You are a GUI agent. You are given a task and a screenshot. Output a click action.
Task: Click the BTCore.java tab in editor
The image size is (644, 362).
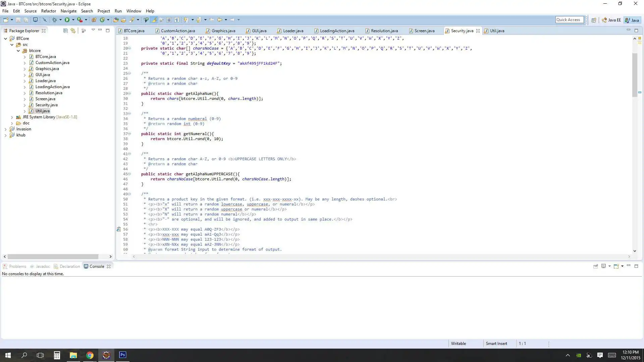(134, 31)
